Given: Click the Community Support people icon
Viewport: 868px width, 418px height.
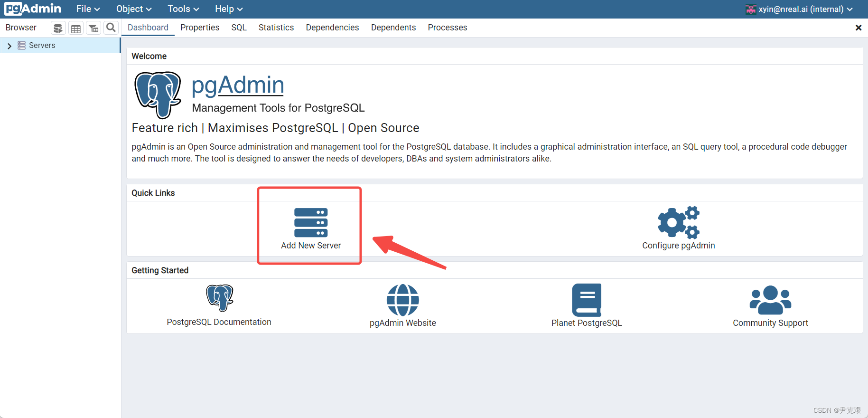Looking at the screenshot, I should pyautogui.click(x=770, y=300).
